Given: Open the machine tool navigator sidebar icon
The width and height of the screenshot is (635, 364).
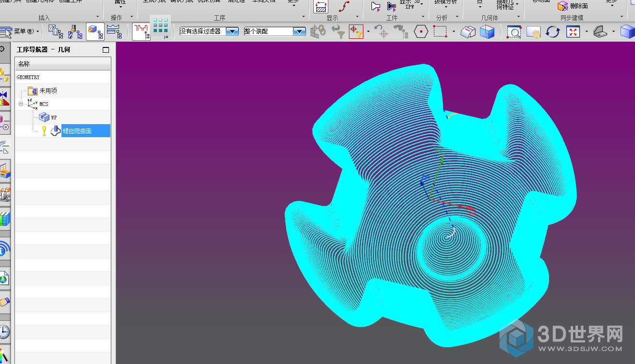Looking at the screenshot, I should click(x=4, y=194).
